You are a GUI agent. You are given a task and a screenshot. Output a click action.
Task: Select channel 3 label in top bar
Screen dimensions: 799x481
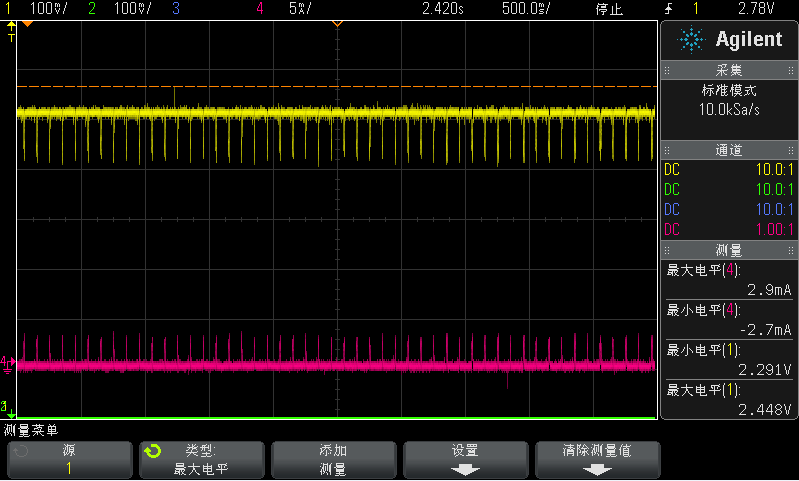[x=176, y=8]
